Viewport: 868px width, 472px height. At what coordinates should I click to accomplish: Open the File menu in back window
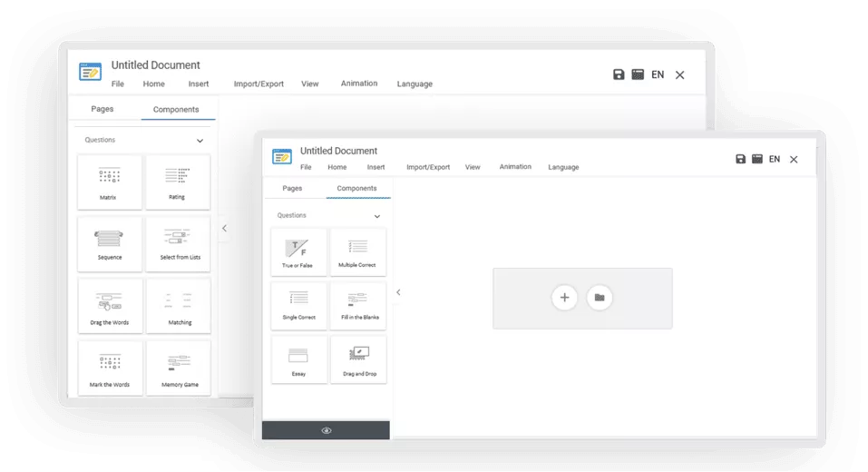[x=117, y=84]
